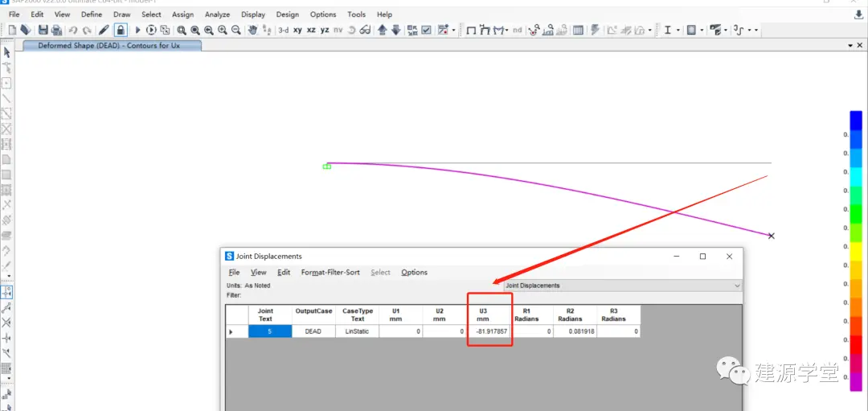Click the 0.081918 R2 value cell

pos(575,331)
